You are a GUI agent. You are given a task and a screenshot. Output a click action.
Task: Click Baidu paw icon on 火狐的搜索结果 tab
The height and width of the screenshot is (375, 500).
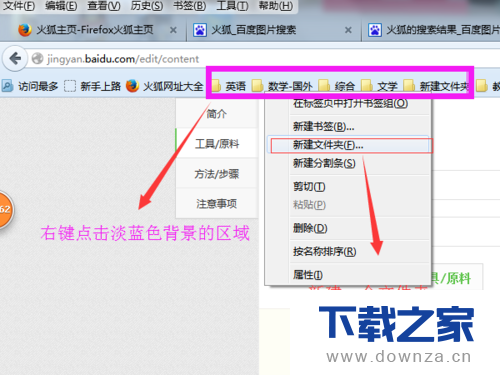pyautogui.click(x=375, y=30)
